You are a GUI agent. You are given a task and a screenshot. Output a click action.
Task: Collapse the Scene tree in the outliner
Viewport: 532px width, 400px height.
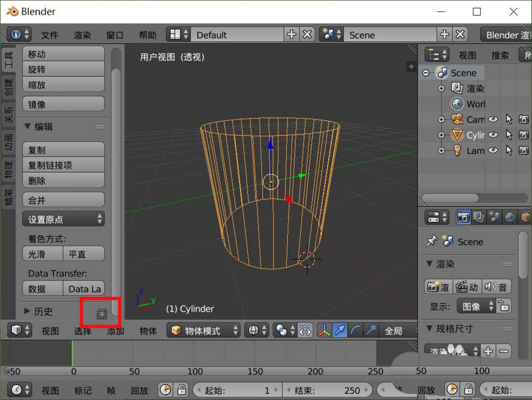[426, 73]
